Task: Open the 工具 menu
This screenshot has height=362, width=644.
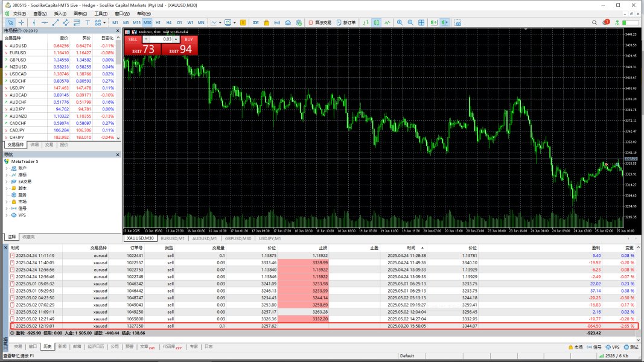Action: [x=100, y=13]
